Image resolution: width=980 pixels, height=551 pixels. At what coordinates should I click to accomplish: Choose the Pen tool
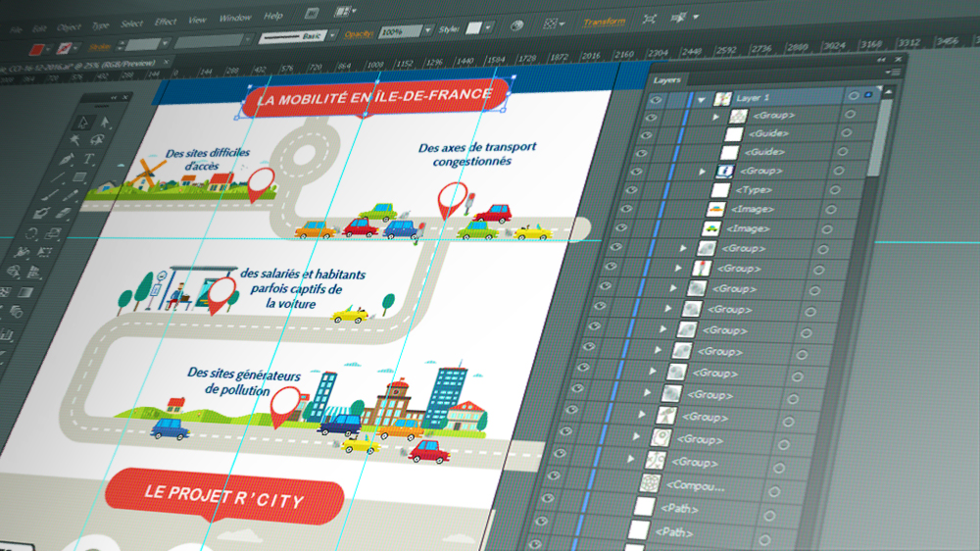67,159
